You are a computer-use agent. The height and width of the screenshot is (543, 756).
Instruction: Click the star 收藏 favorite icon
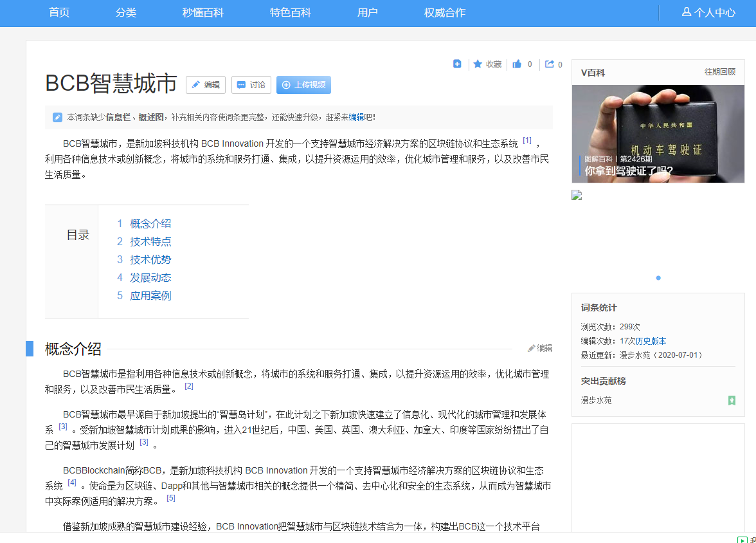478,64
